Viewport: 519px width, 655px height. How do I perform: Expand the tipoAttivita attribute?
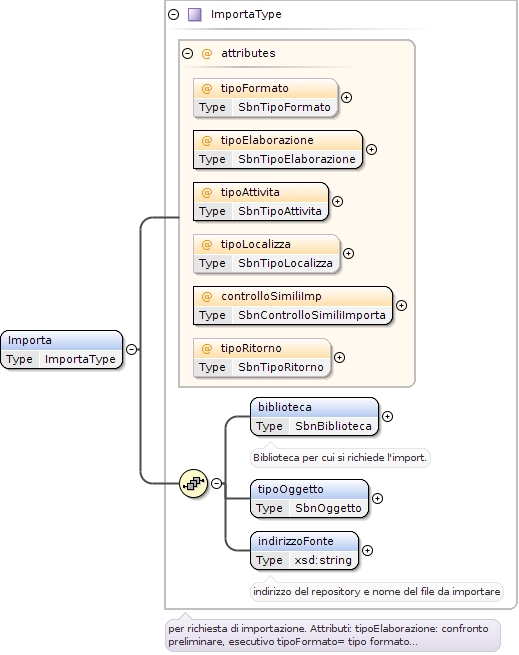tap(338, 202)
